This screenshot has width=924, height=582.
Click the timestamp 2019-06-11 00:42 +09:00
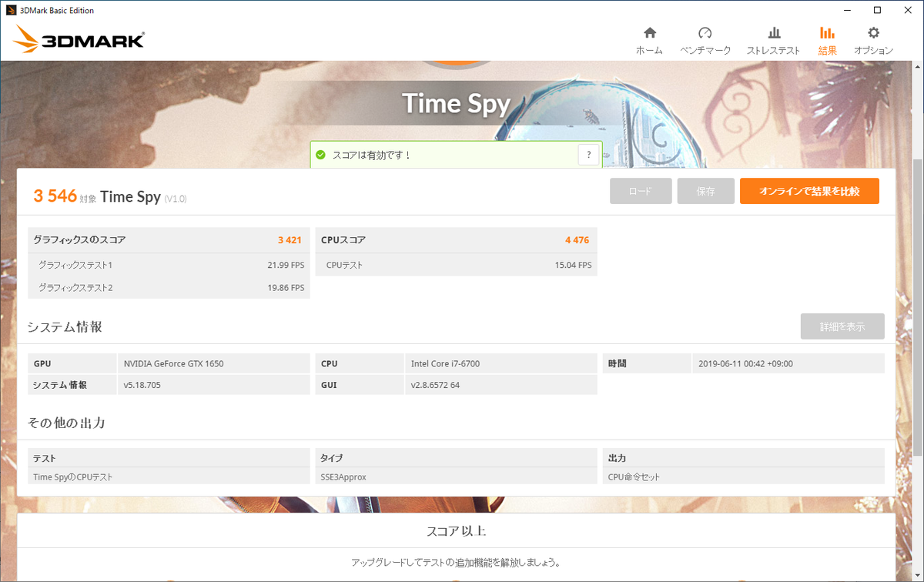(745, 363)
